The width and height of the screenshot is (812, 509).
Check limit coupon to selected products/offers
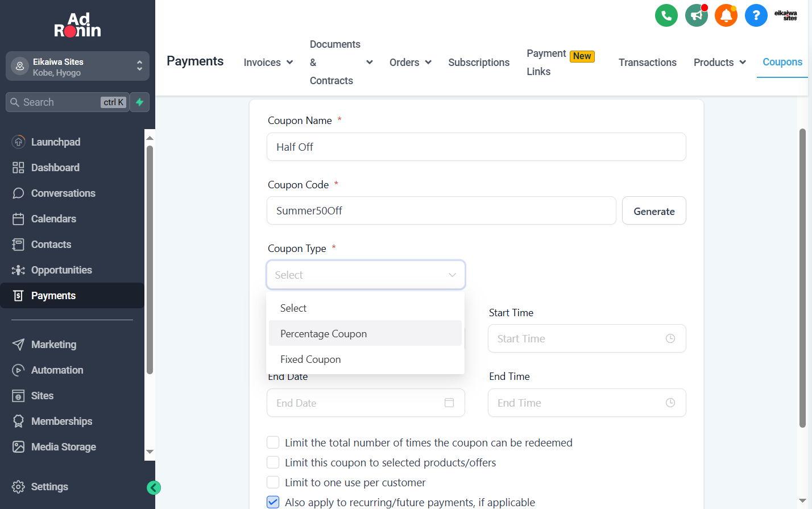273,462
